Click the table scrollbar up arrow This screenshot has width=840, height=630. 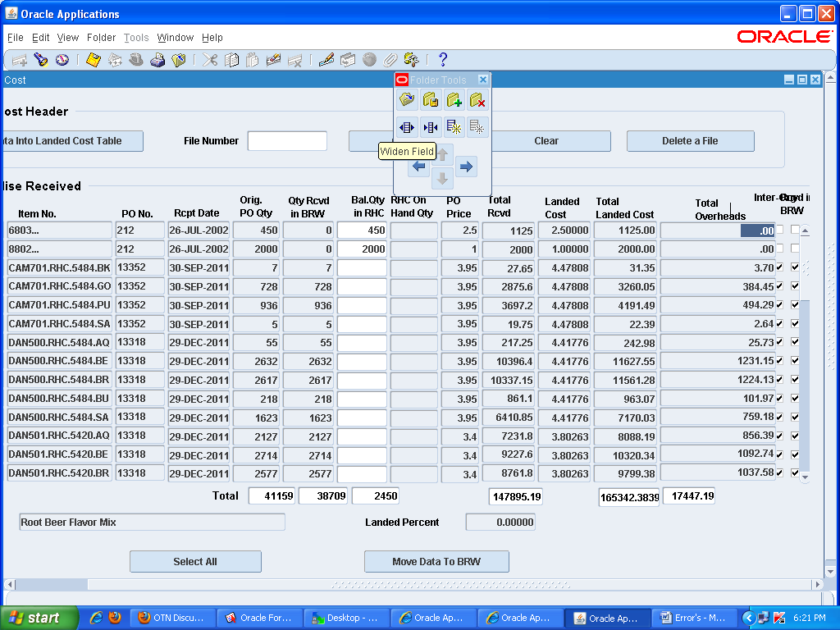805,231
